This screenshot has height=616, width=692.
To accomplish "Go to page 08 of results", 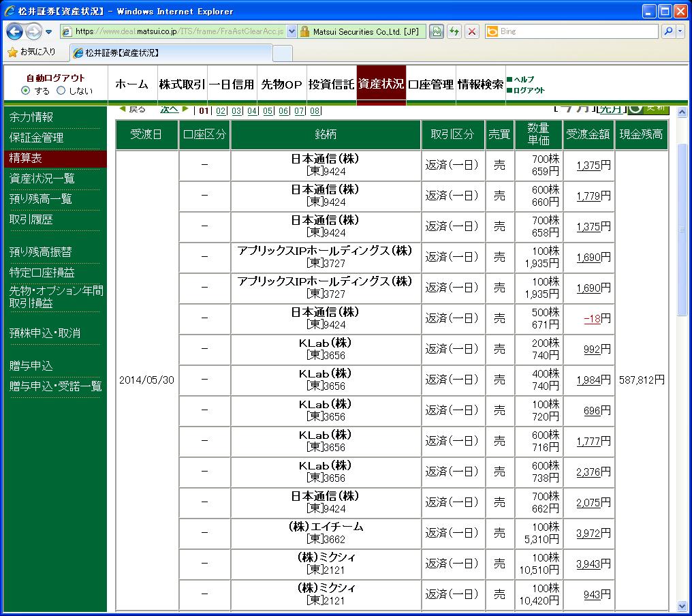I will (x=315, y=110).
